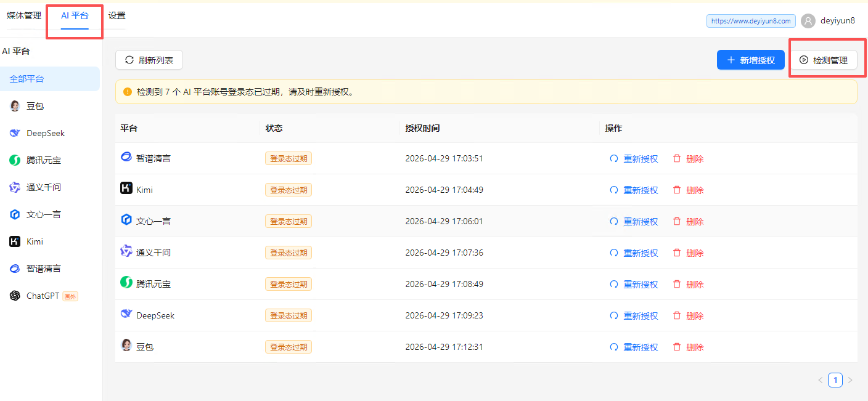Click the orange warning icon in alert banner
The height and width of the screenshot is (401, 868).
point(128,92)
